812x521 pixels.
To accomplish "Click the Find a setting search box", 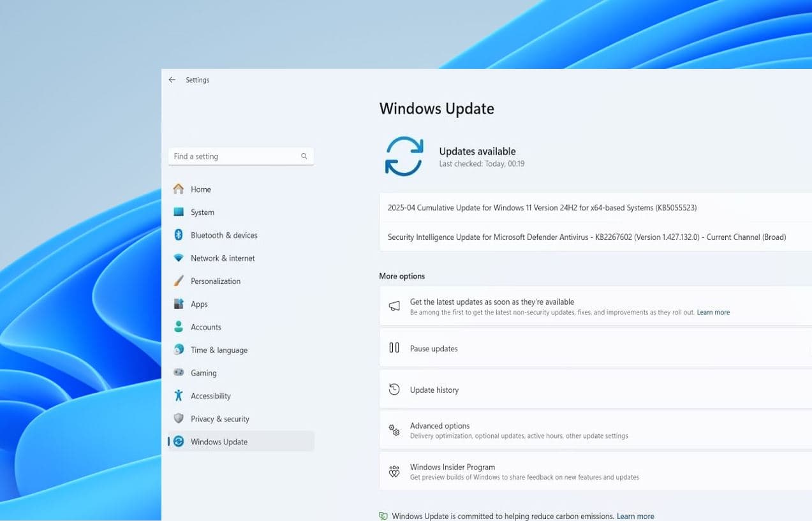I will pos(236,156).
